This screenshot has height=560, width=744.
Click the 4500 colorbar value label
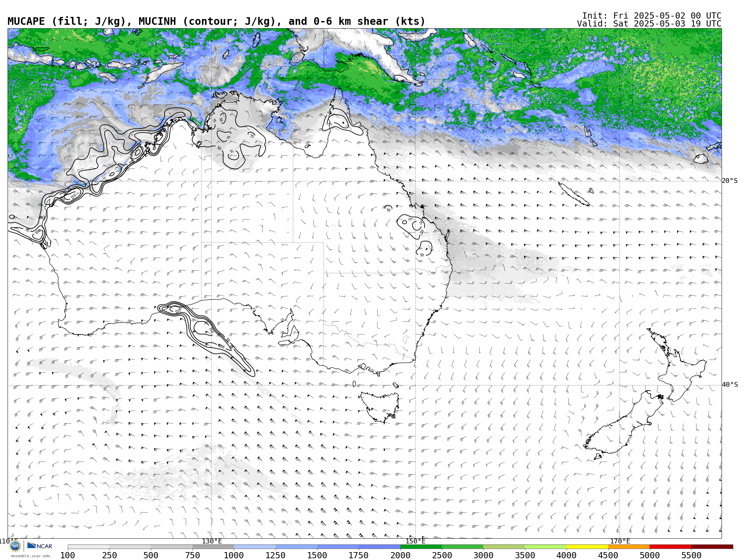(608, 555)
